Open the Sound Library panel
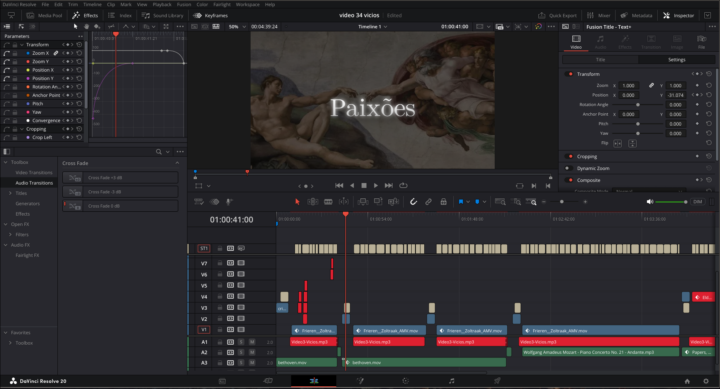The height and width of the screenshot is (389, 720). tap(163, 15)
